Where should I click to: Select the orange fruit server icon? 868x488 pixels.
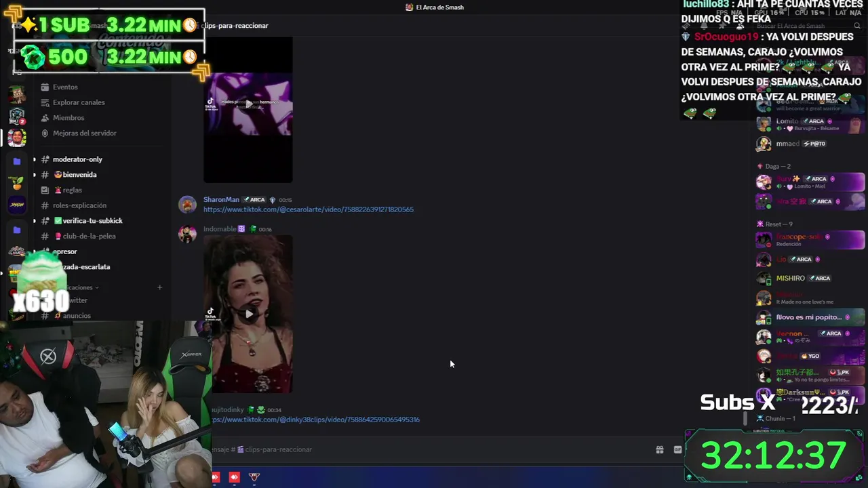[x=17, y=182]
